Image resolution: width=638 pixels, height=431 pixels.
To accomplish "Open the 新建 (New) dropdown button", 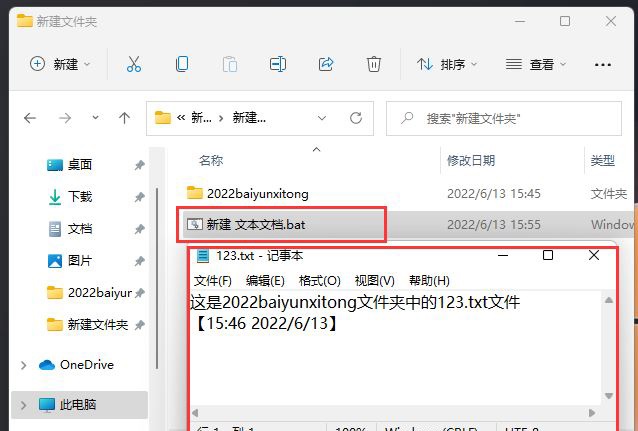I will click(60, 64).
